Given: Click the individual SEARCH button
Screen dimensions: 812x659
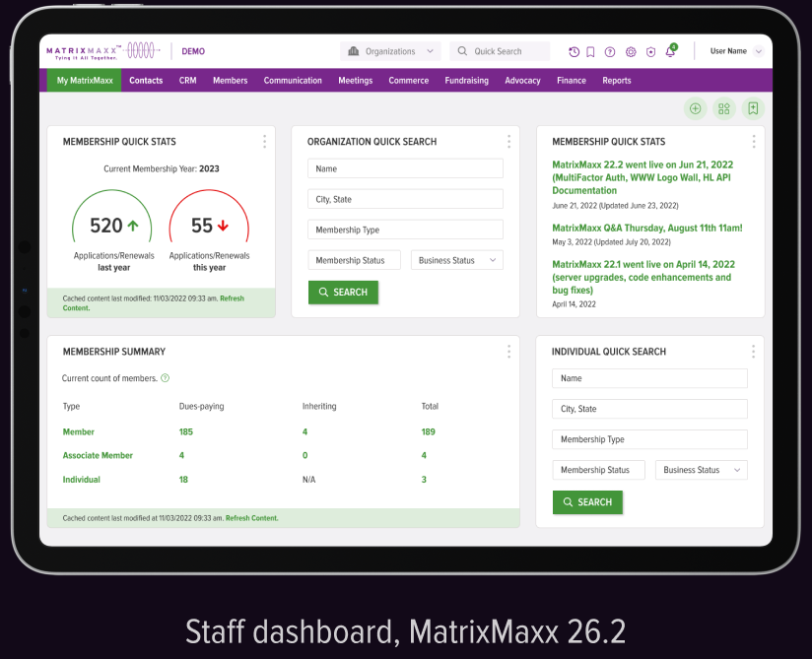Looking at the screenshot, I should pos(587,502).
